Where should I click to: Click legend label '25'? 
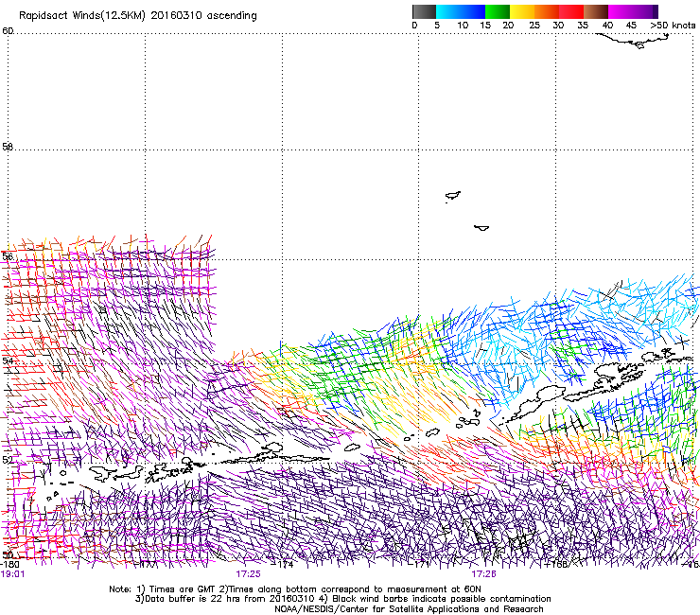(534, 26)
